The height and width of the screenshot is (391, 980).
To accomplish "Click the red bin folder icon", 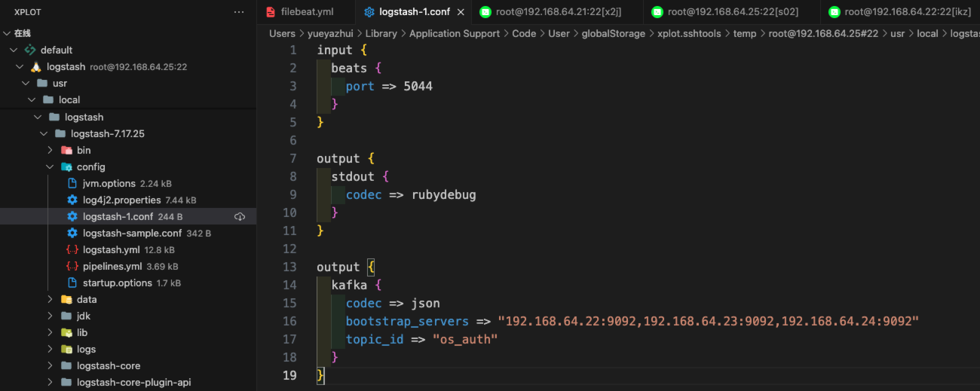I will click(x=66, y=151).
